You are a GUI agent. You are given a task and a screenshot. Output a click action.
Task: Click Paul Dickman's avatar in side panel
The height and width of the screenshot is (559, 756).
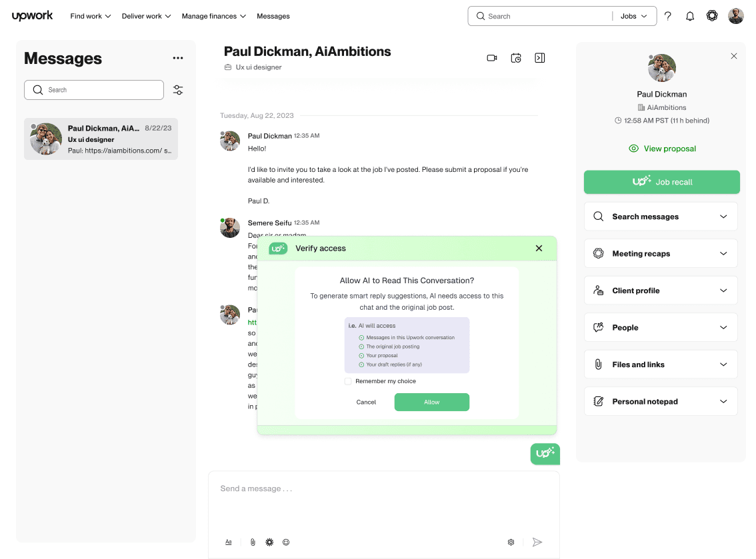[x=661, y=68]
